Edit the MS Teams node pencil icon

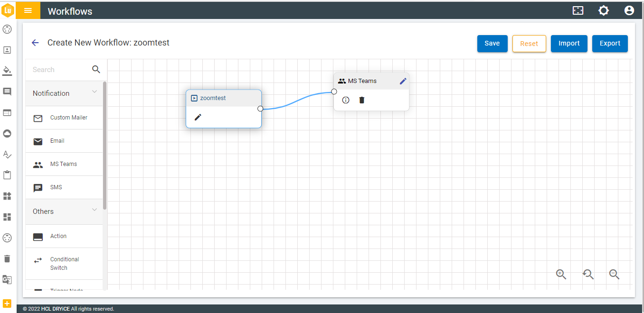point(403,81)
